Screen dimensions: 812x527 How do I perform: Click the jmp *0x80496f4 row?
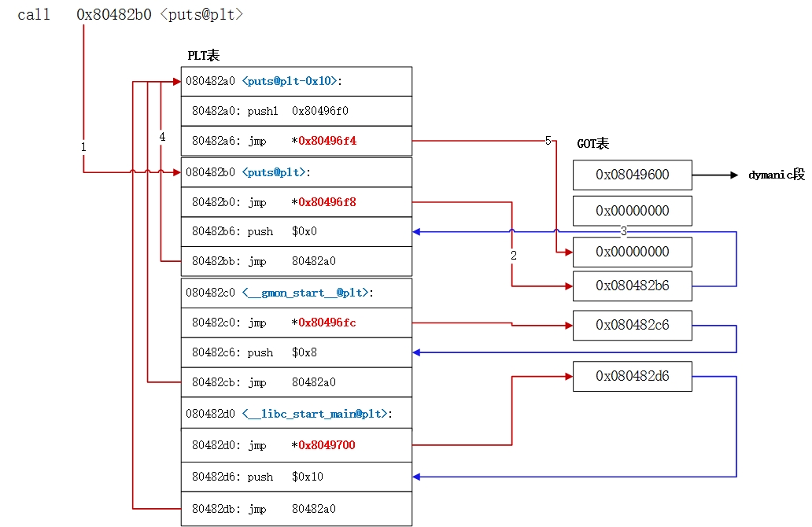[x=296, y=142]
